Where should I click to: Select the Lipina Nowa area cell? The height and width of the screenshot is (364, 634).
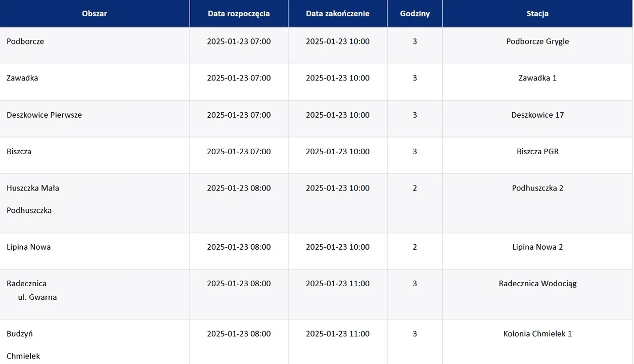coord(29,247)
